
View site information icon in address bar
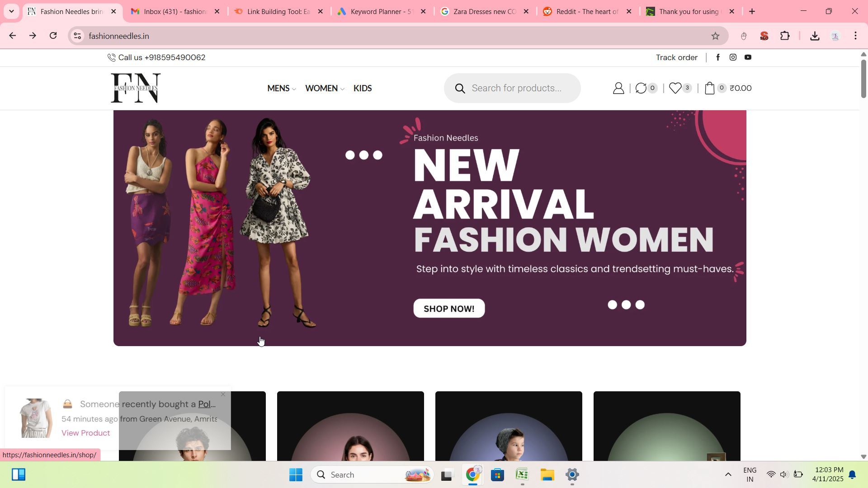click(x=77, y=36)
